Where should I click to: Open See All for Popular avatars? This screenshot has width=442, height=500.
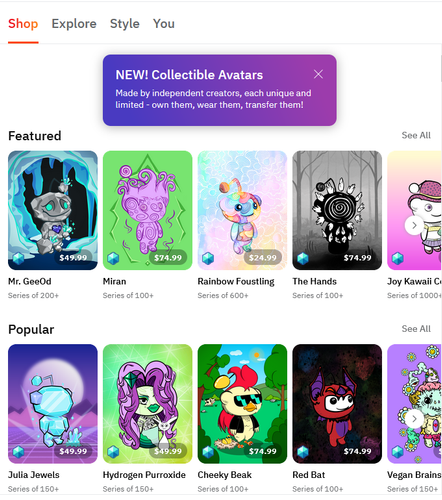coord(416,329)
